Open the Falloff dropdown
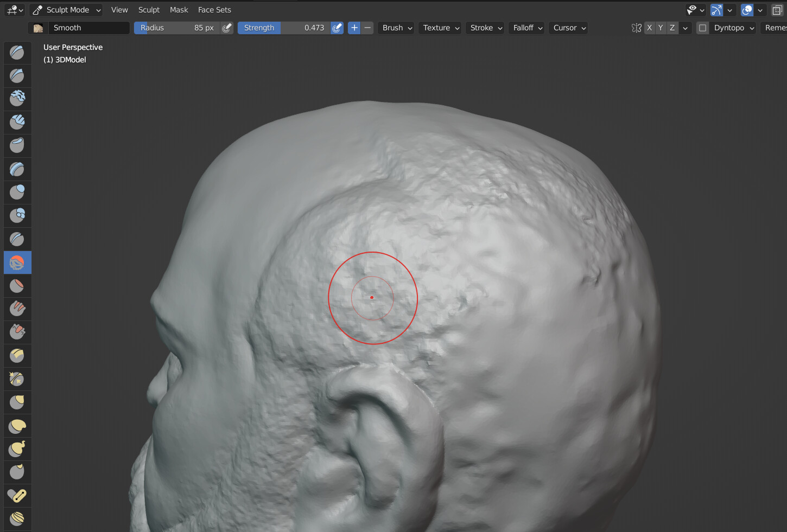 pyautogui.click(x=526, y=28)
